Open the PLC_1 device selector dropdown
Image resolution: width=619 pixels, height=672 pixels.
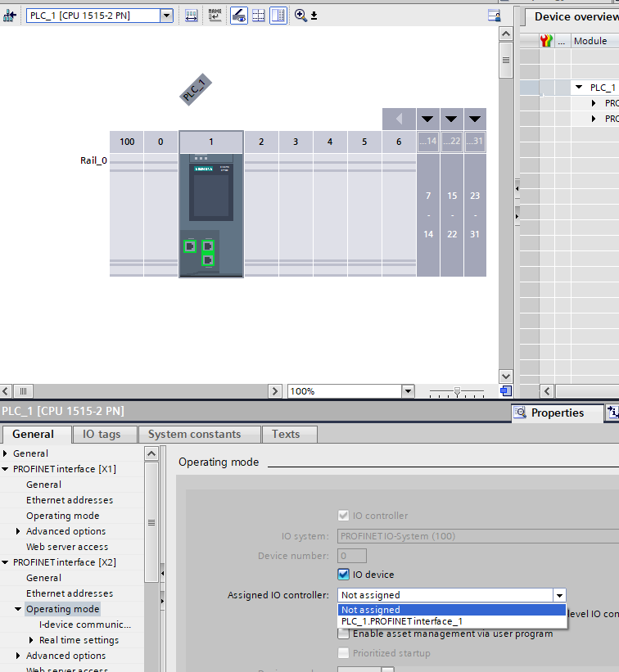point(166,16)
